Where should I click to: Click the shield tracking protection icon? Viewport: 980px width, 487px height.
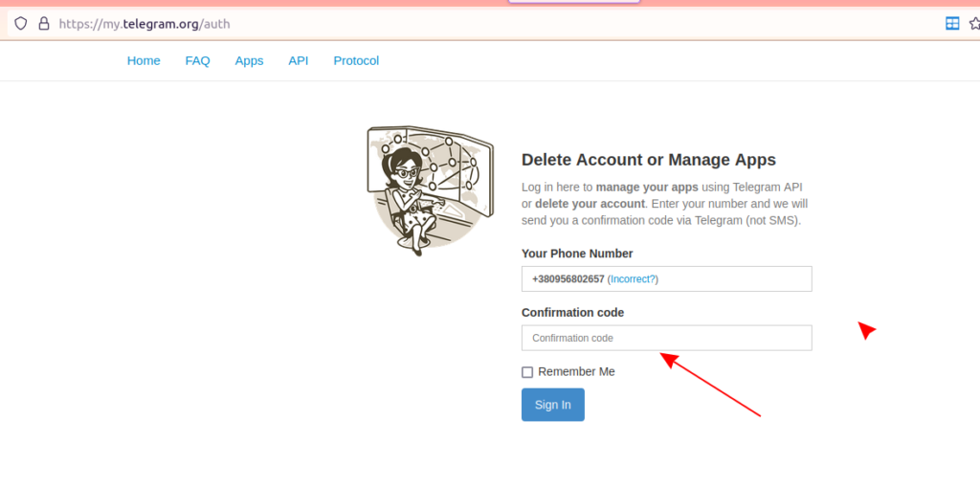coord(21,24)
